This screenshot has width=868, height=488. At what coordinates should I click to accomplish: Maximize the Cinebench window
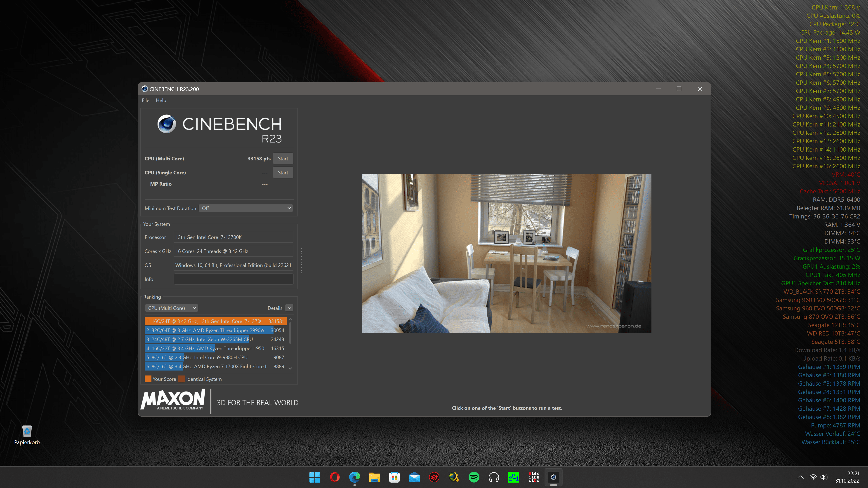click(x=679, y=89)
